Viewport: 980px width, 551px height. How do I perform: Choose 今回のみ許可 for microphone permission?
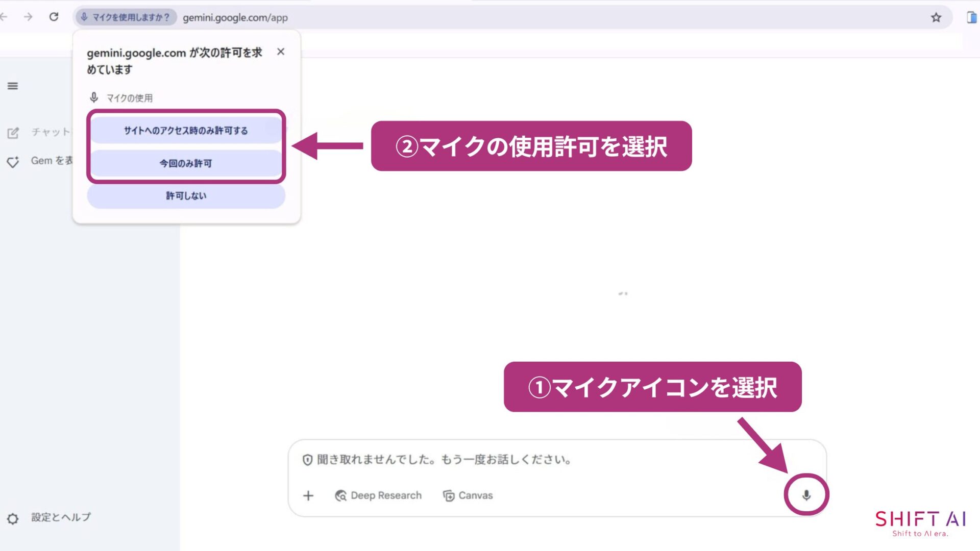click(186, 163)
